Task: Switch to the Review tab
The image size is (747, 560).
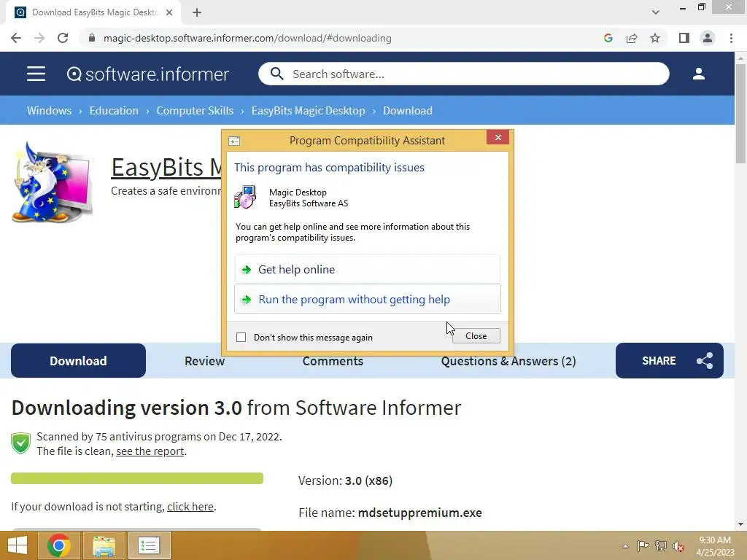Action: (x=204, y=361)
